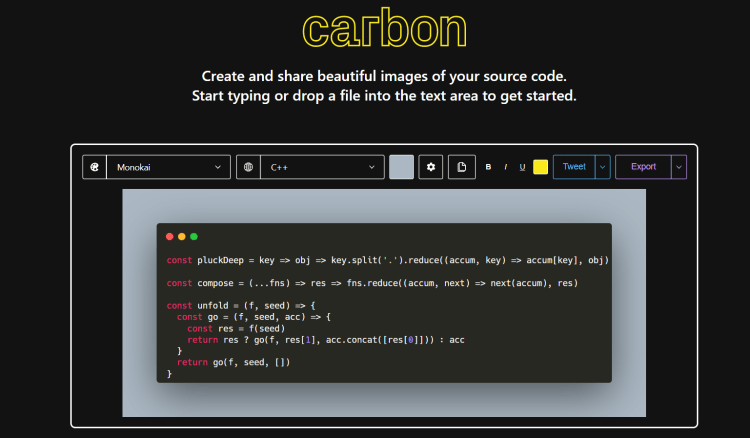Click the 'const compose' code line

pos(372,283)
